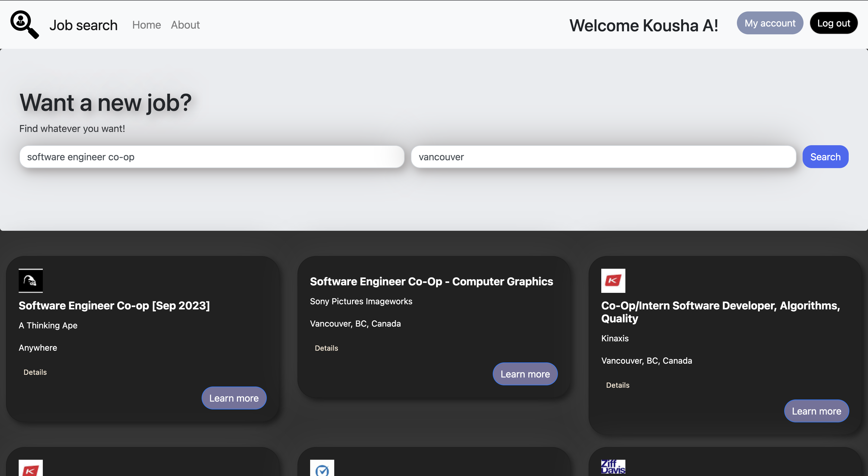This screenshot has height=476, width=868.
Task: Click the Kinaxis logo on the Co-Op/Intern card
Action: click(613, 280)
